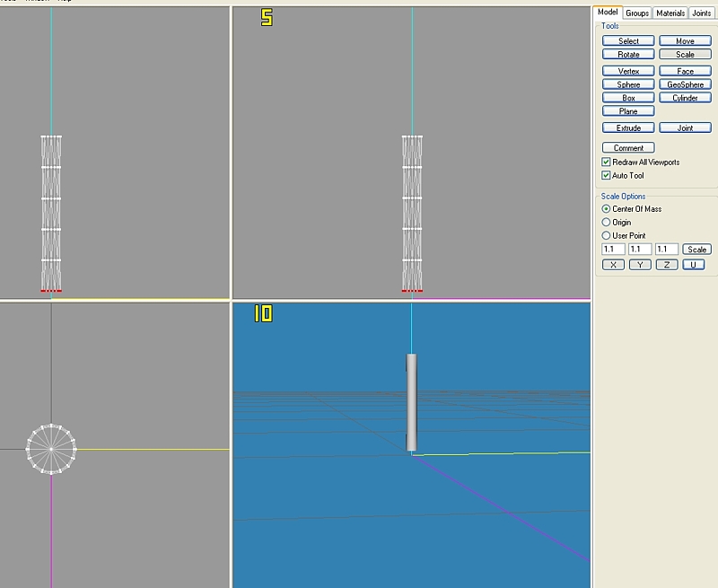718x588 pixels.
Task: Click the Face tool button
Action: click(685, 71)
